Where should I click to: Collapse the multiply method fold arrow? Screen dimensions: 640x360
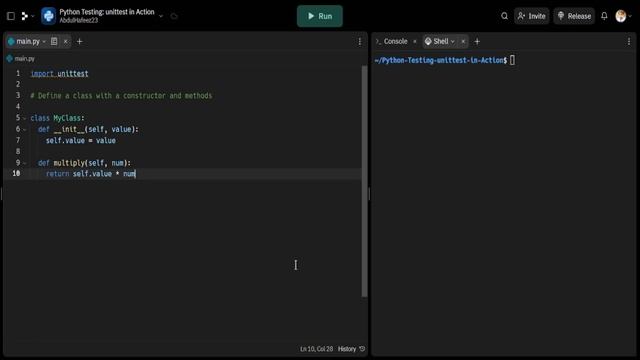tap(24, 163)
